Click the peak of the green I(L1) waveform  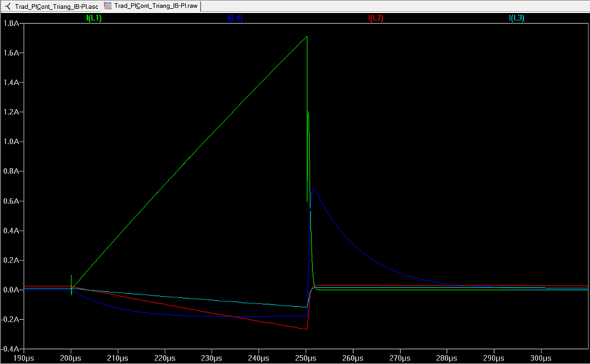point(307,37)
